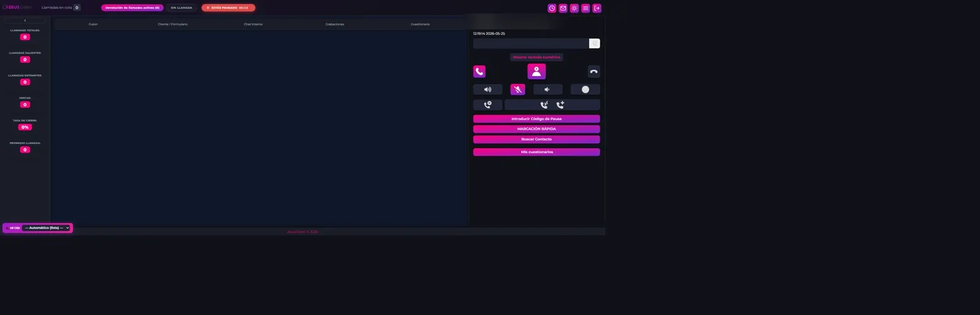Screen dimensions: 980x315
Task: Open the hamburger menu icon
Action: (x=586, y=8)
